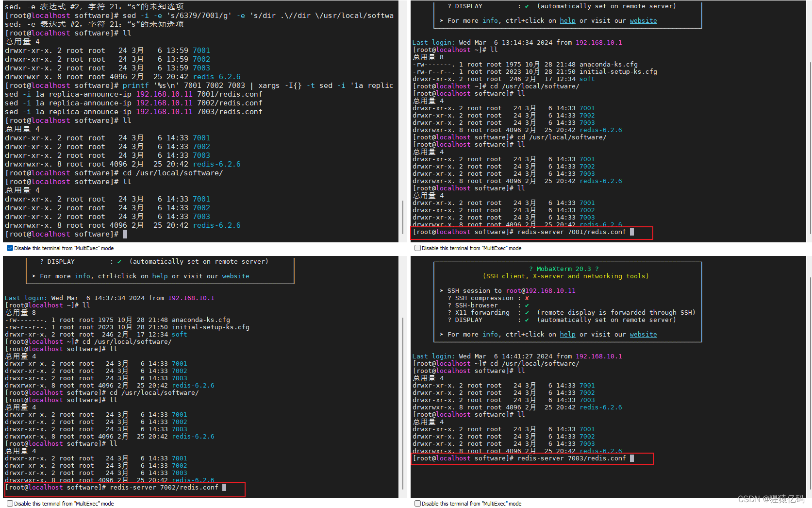
Task: Click the 'anaconda-ks.cfg' file row in 7001 terminal
Action: (x=525, y=65)
